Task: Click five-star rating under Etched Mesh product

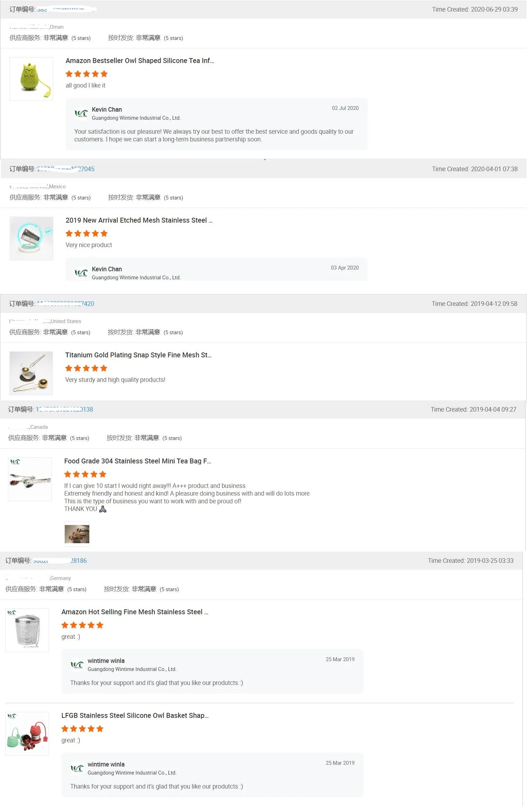Action: tap(86, 233)
